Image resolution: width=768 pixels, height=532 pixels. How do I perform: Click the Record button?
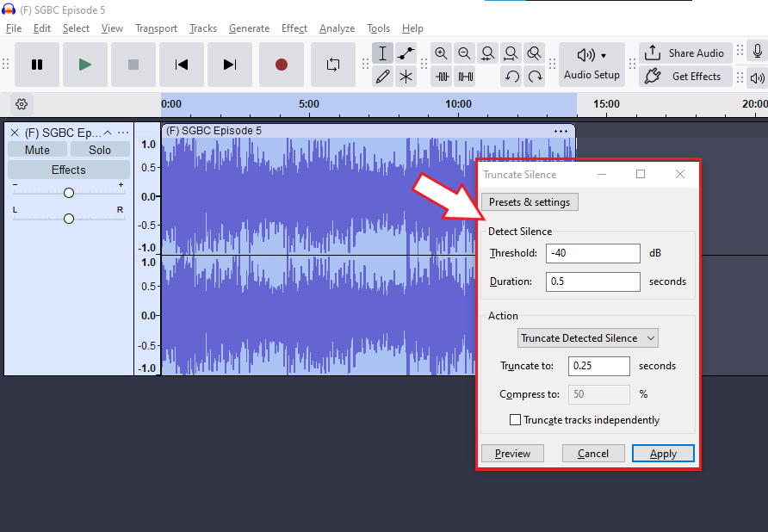(x=281, y=65)
